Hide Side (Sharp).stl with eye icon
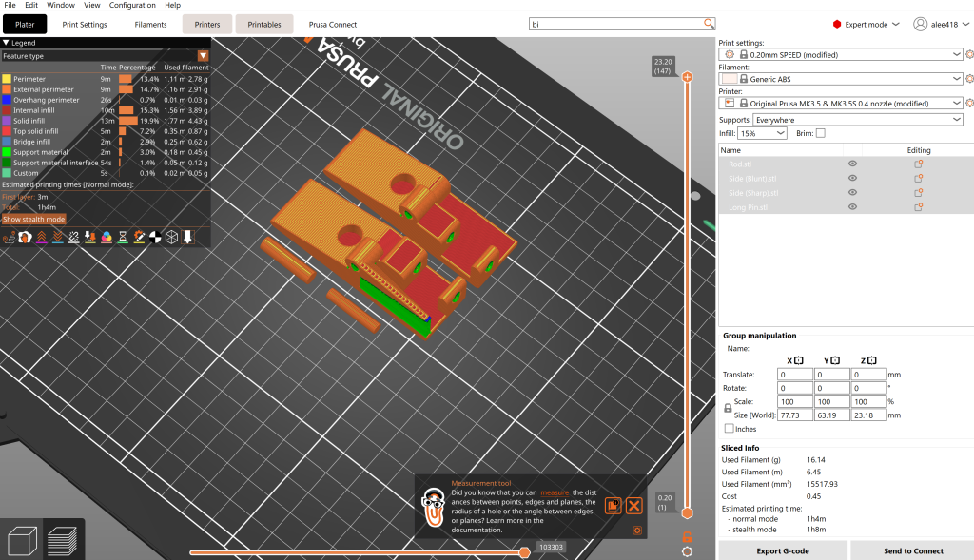 (852, 192)
